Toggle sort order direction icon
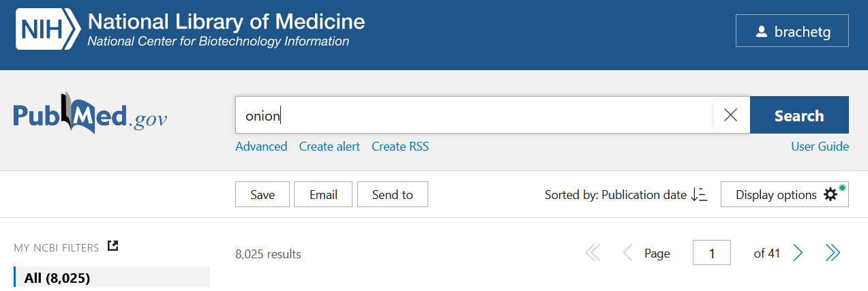Viewport: 868px width, 291px height. point(699,195)
